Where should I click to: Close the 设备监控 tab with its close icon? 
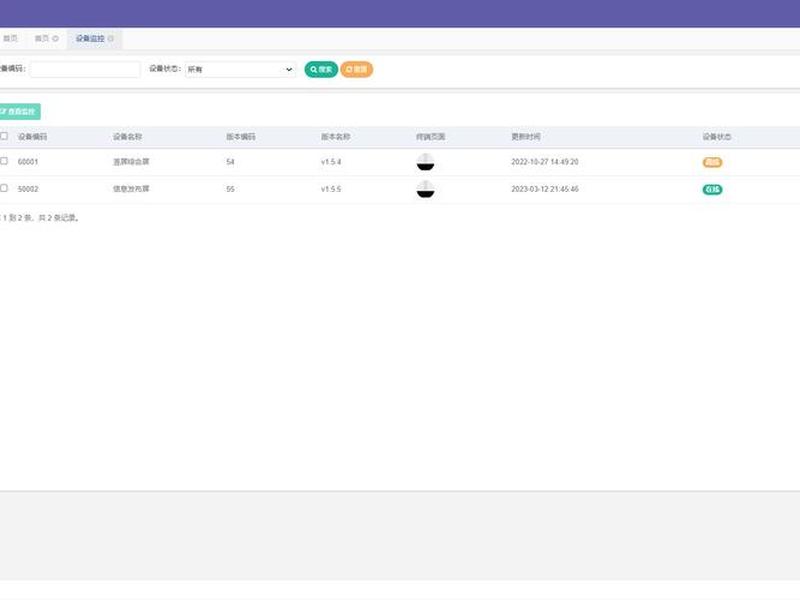click(111, 39)
